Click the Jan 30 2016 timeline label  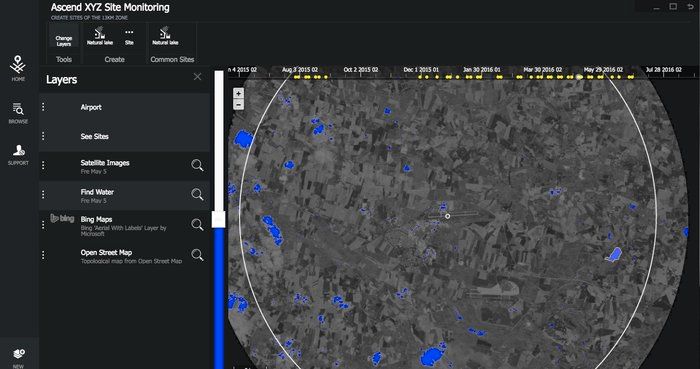[x=482, y=70]
